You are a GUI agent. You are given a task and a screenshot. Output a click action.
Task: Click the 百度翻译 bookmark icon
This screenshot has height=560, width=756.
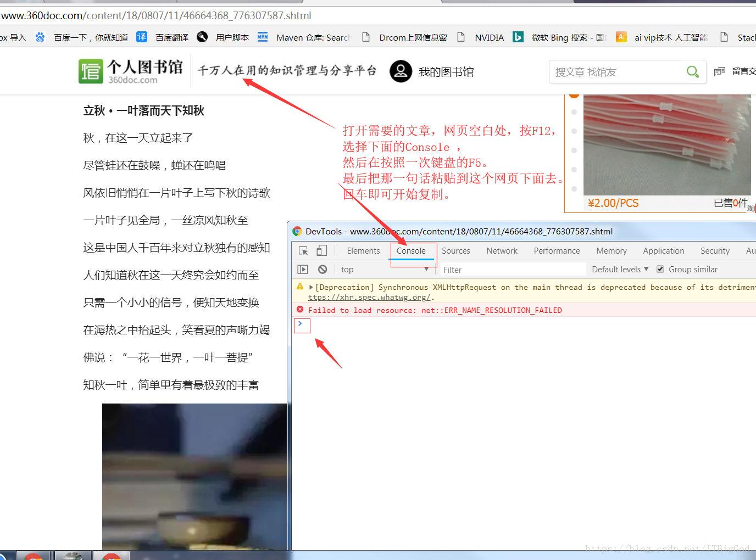[x=142, y=37]
